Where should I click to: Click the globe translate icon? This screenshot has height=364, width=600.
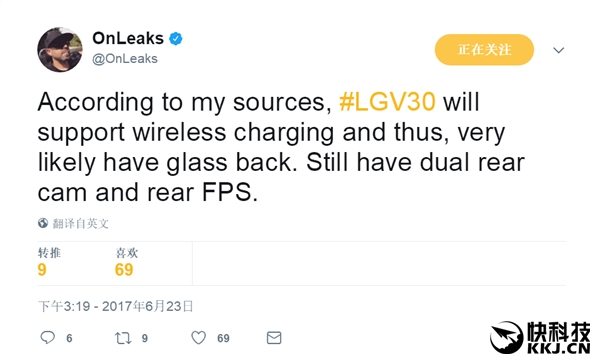(43, 223)
